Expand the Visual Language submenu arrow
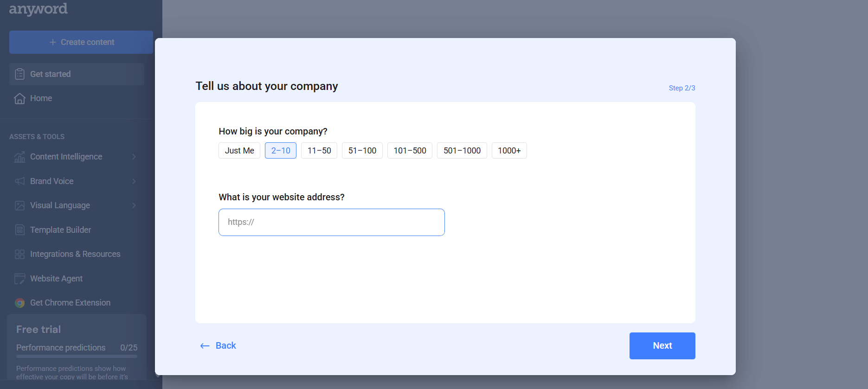The width and height of the screenshot is (868, 389). coord(134,205)
